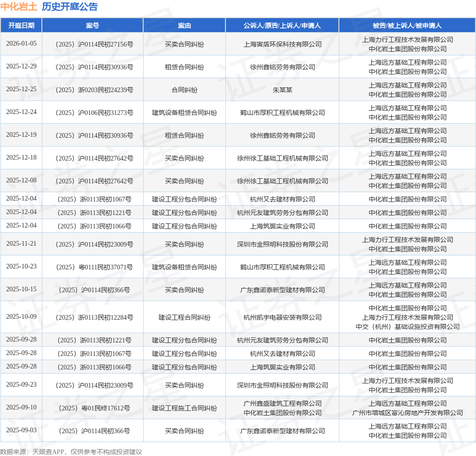Viewport: 476px width, 456px height.
Task: Click 杭州又去建材有限公司 beside 2025-12-04
Action: pos(282,199)
